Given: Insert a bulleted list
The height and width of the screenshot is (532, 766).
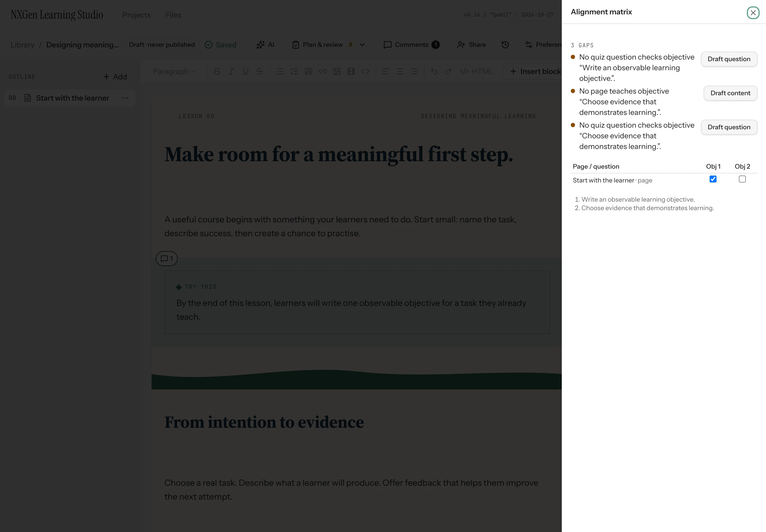Looking at the screenshot, I should 280,71.
